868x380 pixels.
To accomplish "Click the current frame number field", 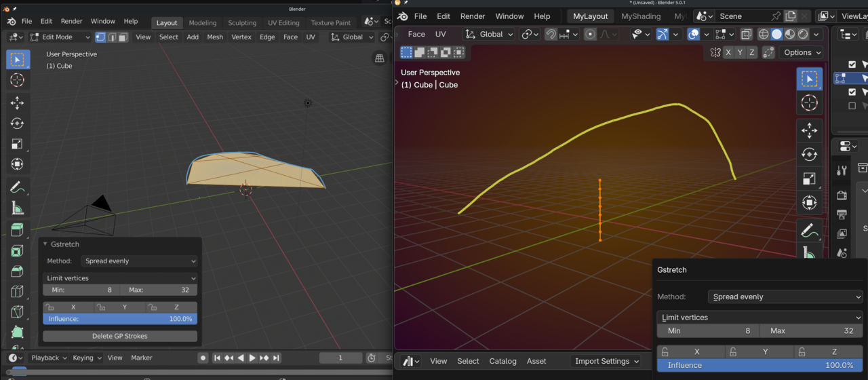I will point(340,358).
